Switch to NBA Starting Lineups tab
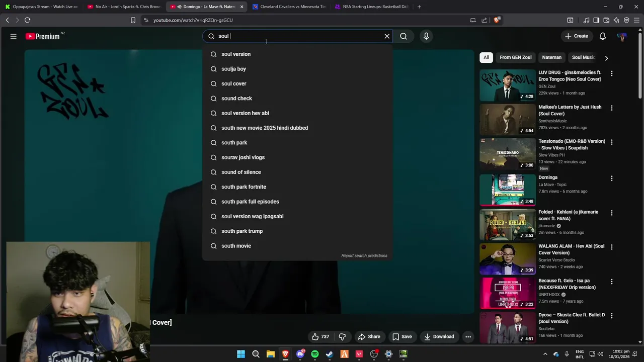Screen dimensions: 644x362 tap(371, 7)
